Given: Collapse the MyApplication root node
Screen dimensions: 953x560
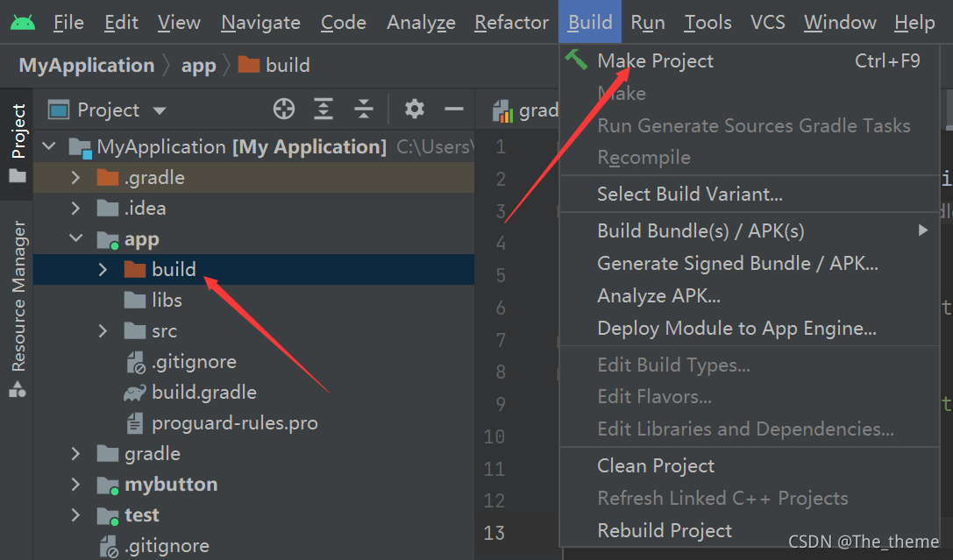Looking at the screenshot, I should click(49, 146).
